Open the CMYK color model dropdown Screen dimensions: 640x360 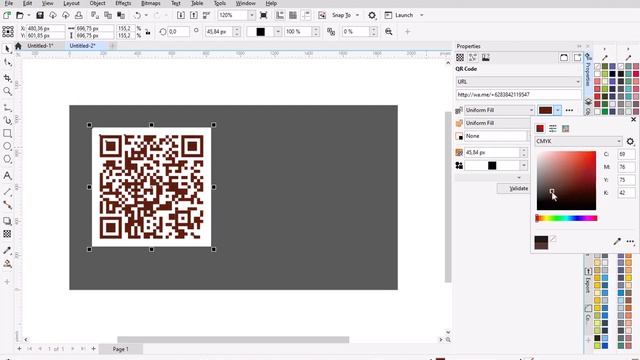click(578, 141)
